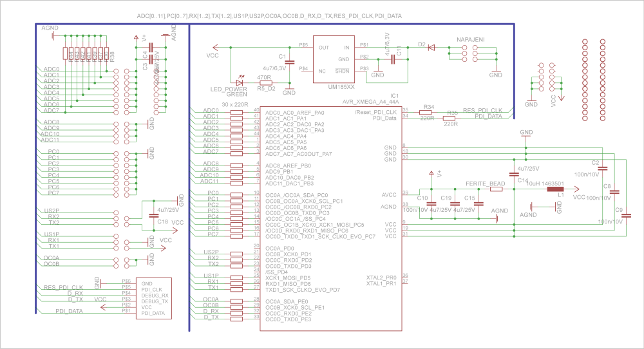Select capacitor C1 on the regulator output

(x=290, y=62)
